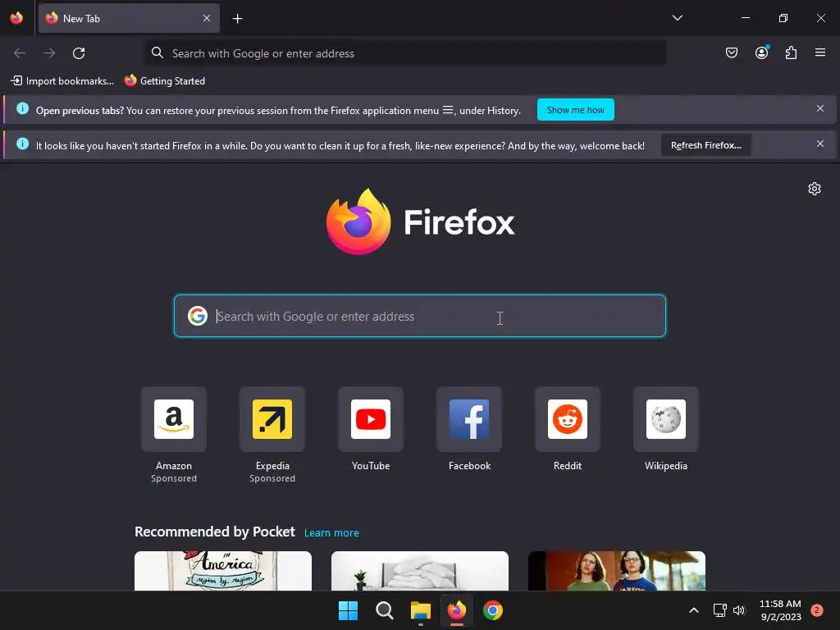Open the Firefox application hamburger menu

pos(820,52)
